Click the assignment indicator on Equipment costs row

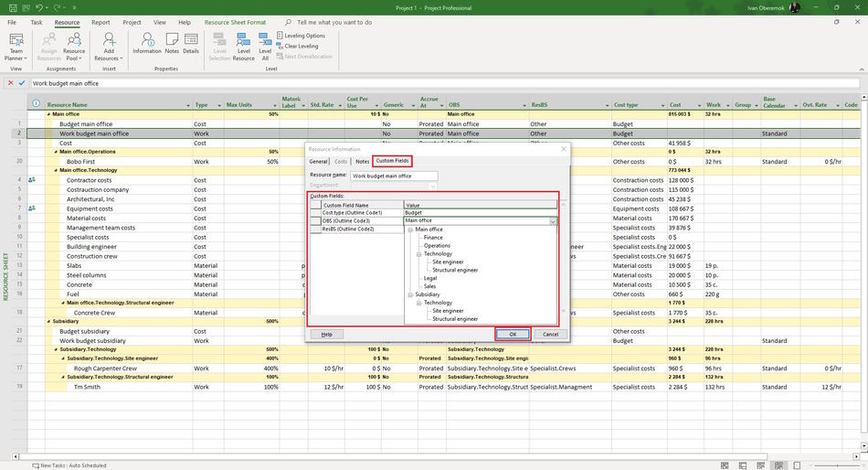point(32,208)
